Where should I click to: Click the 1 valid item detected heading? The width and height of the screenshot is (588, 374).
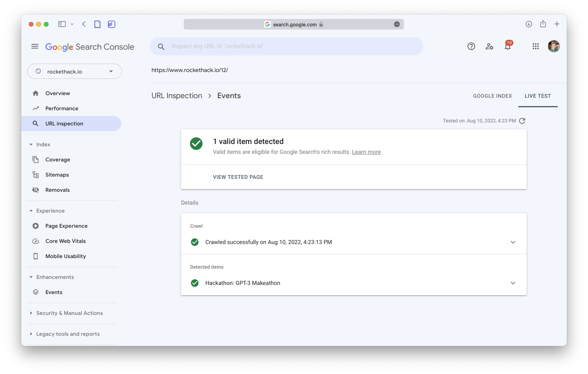pos(248,141)
